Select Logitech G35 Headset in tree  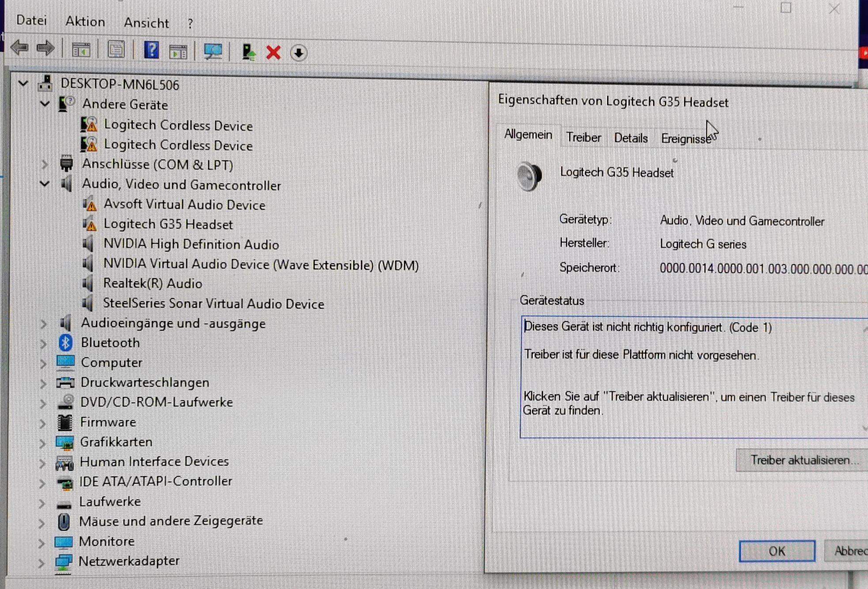coord(168,224)
